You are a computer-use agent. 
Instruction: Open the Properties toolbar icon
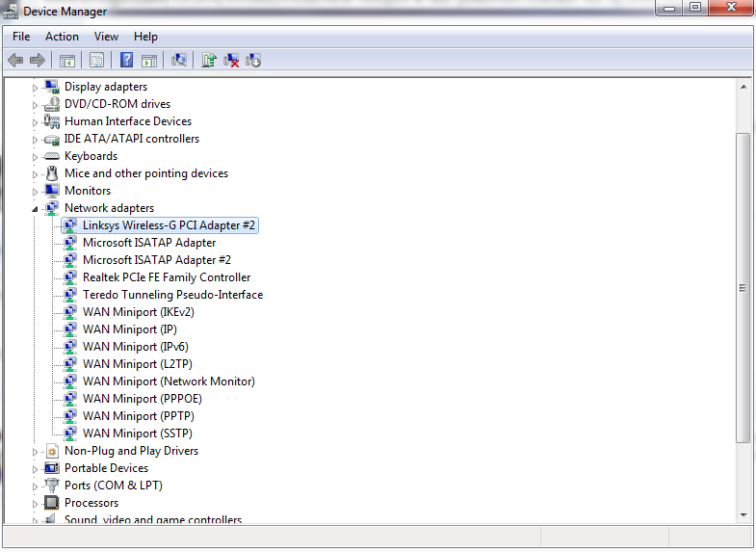coord(96,61)
